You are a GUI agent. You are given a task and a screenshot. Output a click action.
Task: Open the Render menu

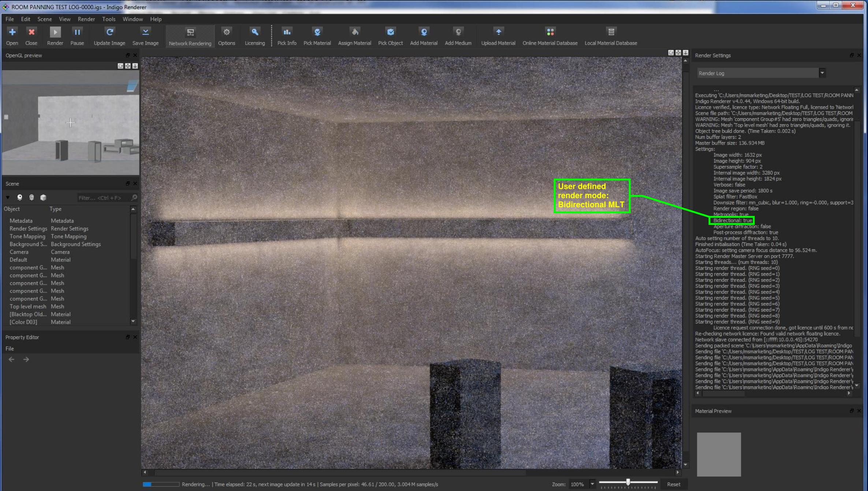[x=86, y=19]
